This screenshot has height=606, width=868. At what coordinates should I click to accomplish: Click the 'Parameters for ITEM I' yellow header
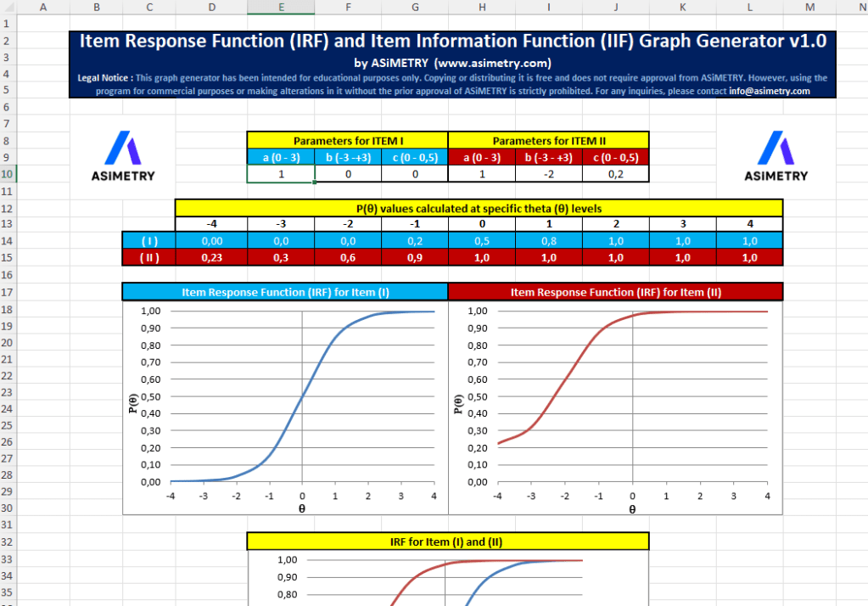coord(347,140)
